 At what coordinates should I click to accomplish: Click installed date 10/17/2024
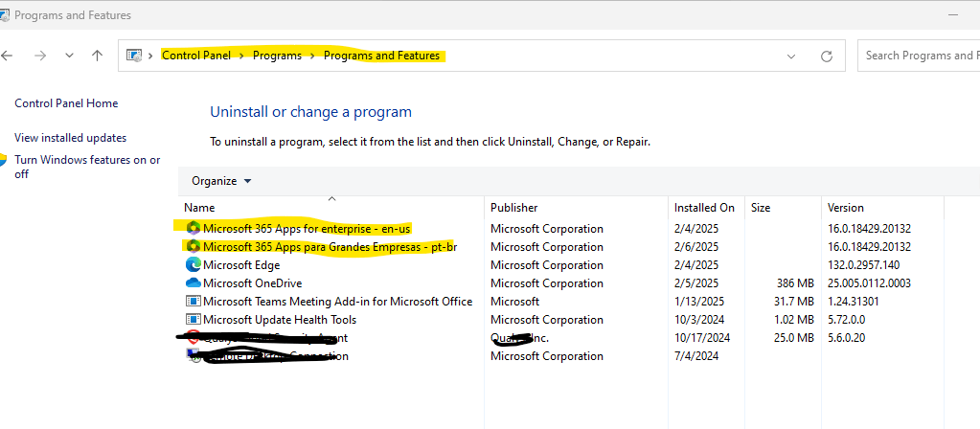coord(702,337)
